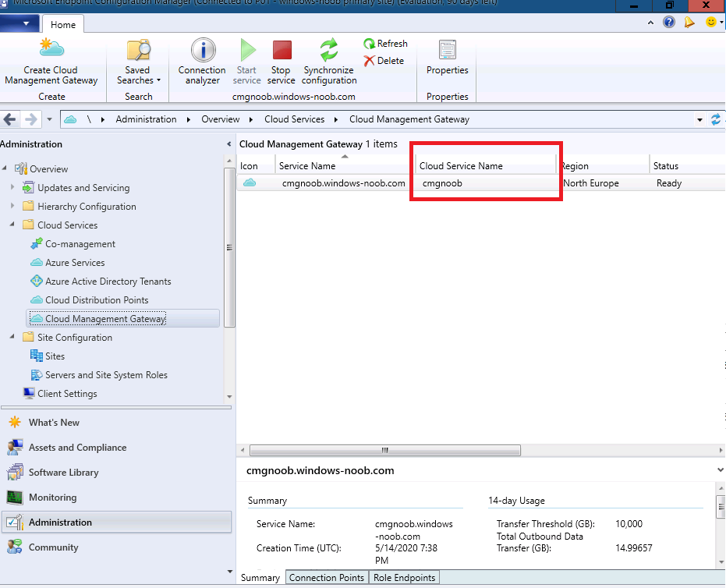Screen dimensions: 726x588
Task: Switch to the Summary tab
Action: click(x=260, y=578)
